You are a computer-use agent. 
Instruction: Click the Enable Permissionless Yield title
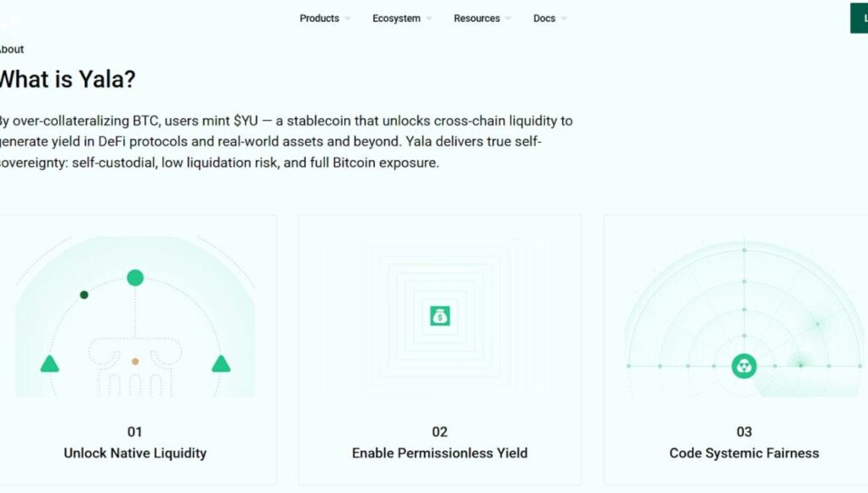[440, 453]
